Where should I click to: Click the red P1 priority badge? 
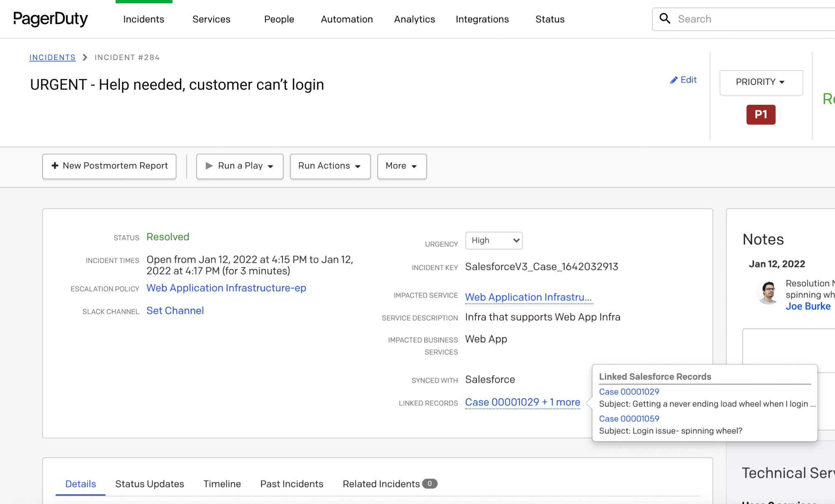tap(761, 114)
